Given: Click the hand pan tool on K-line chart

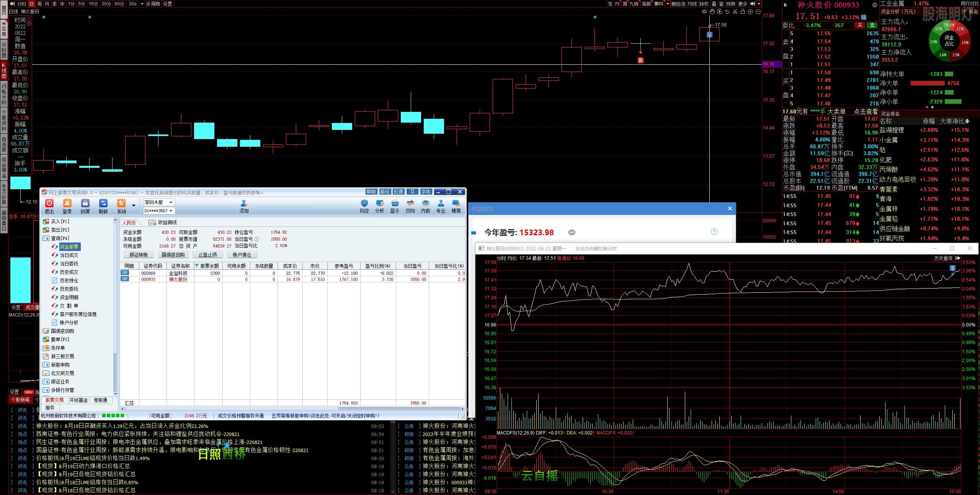Looking at the screenshot, I should pos(712,12).
